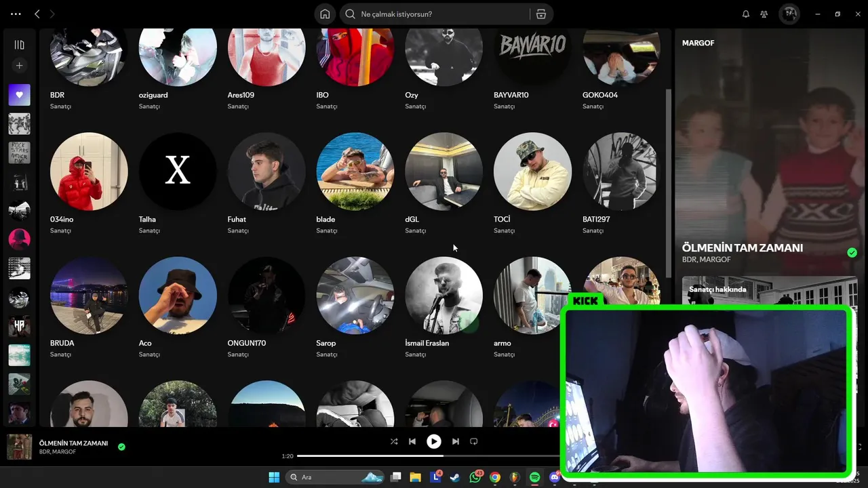Open 'BDR, MARGOF' artists in side panel
The width and height of the screenshot is (868, 488).
click(x=706, y=260)
